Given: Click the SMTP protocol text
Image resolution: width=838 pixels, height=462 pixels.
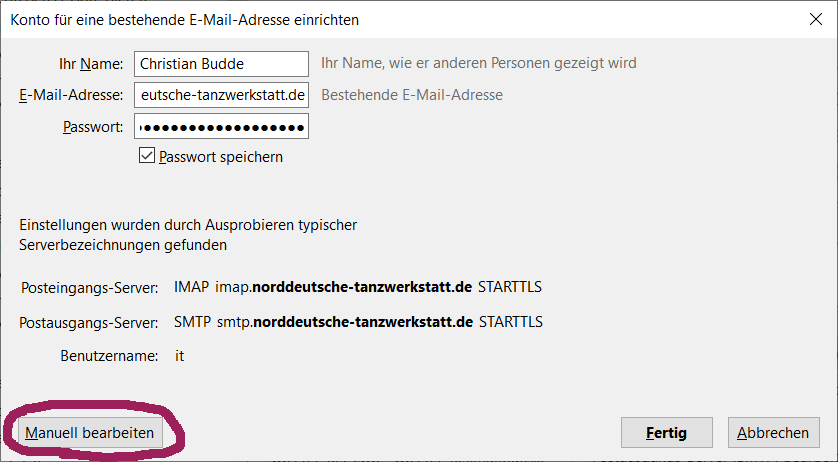Looking at the screenshot, I should (x=192, y=322).
